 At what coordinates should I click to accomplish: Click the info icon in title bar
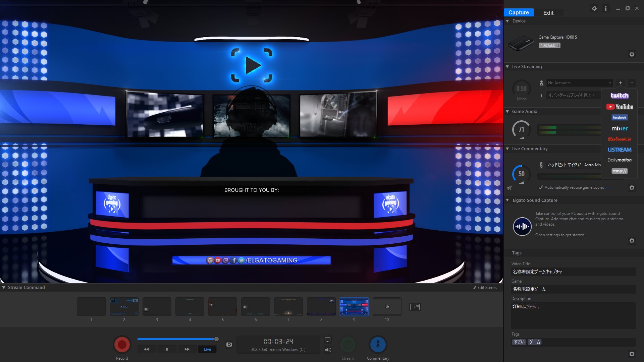coord(606,8)
